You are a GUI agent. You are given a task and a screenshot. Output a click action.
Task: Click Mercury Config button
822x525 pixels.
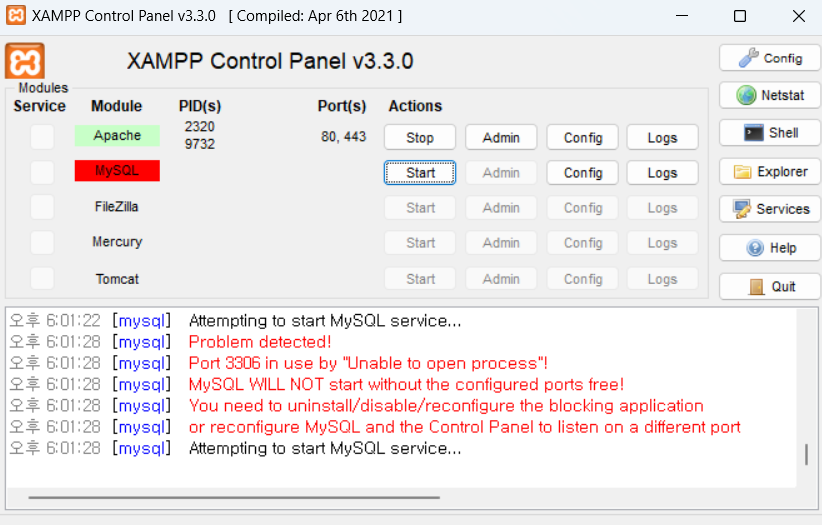(582, 243)
